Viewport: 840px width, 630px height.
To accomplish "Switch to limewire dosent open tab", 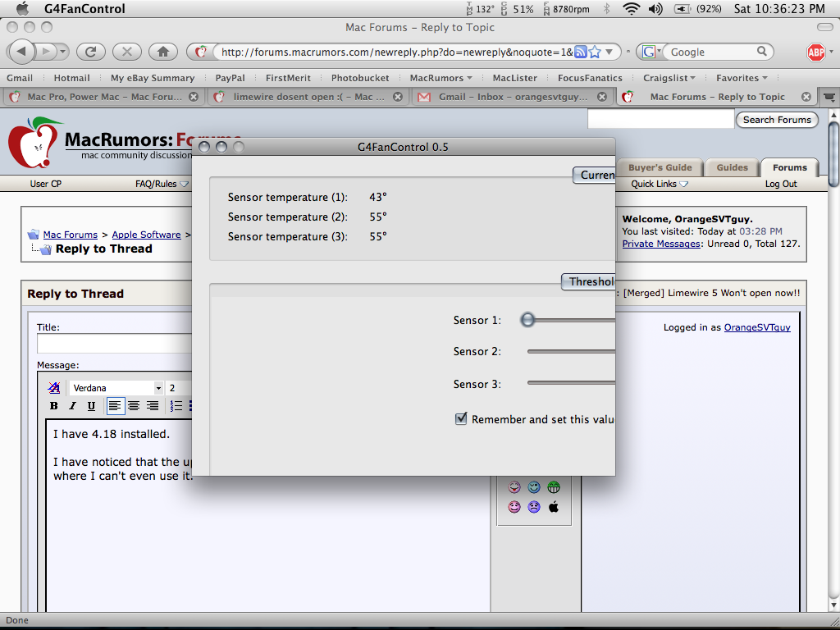I will [308, 97].
